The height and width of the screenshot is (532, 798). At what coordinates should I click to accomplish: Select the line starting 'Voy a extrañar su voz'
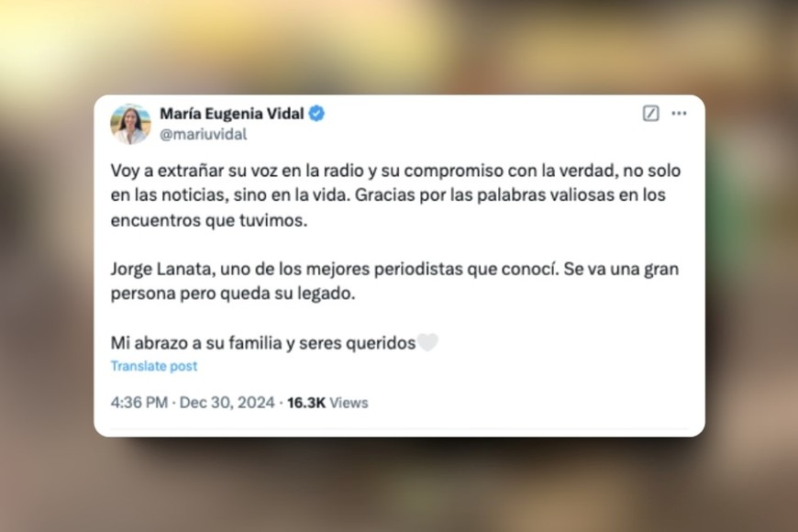(395, 171)
